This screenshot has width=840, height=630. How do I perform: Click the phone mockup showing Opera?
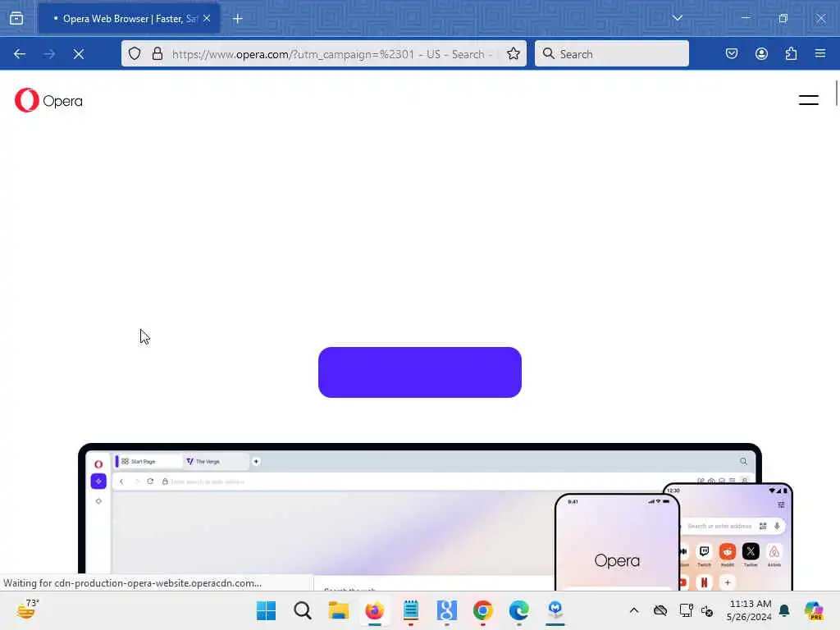(x=617, y=542)
